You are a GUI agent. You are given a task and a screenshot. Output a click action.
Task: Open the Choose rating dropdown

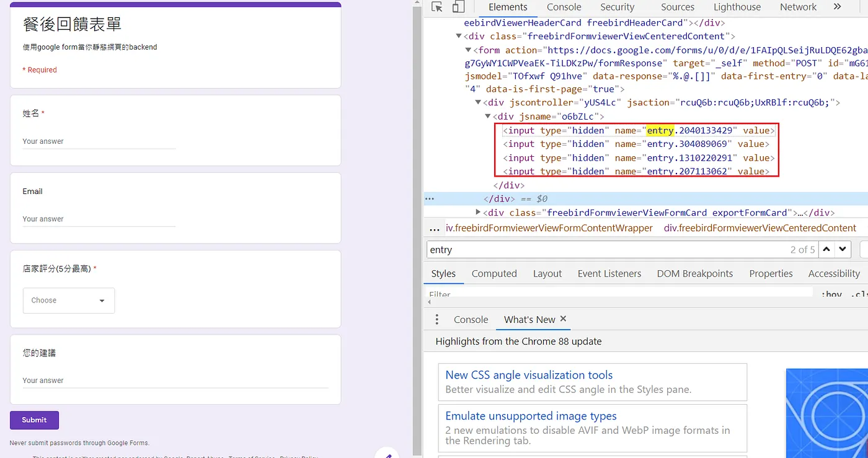[x=69, y=301]
